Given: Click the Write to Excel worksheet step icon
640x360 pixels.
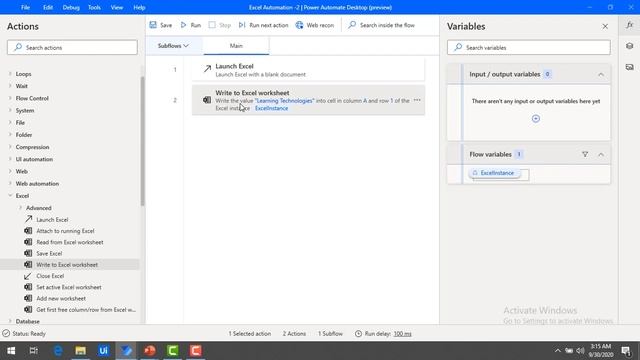Looking at the screenshot, I should tap(207, 100).
